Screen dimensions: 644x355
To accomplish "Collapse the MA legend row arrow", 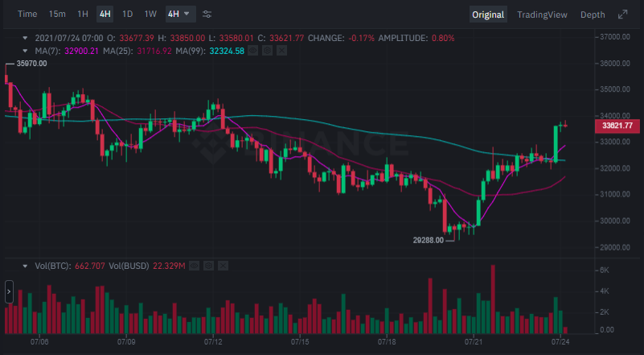I will click(x=25, y=51).
